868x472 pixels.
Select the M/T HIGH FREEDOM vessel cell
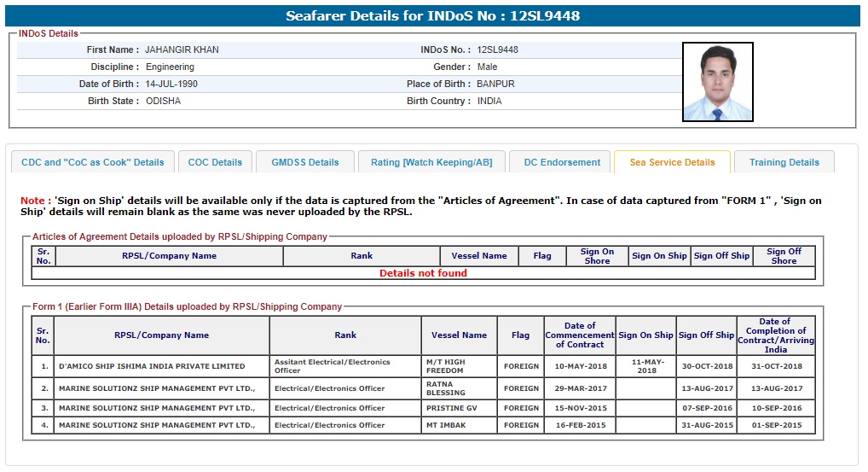click(457, 366)
